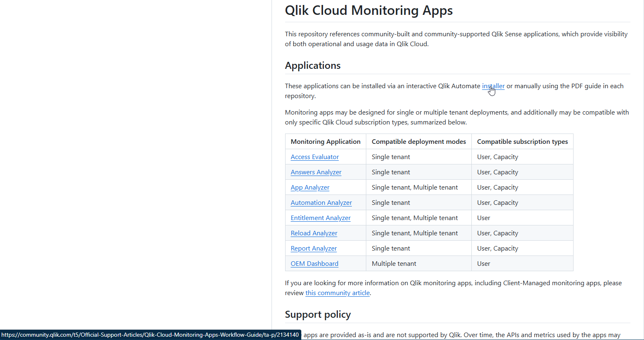644x340 pixels.
Task: Select the 'Compatible subscription types' column header
Action: 522,142
